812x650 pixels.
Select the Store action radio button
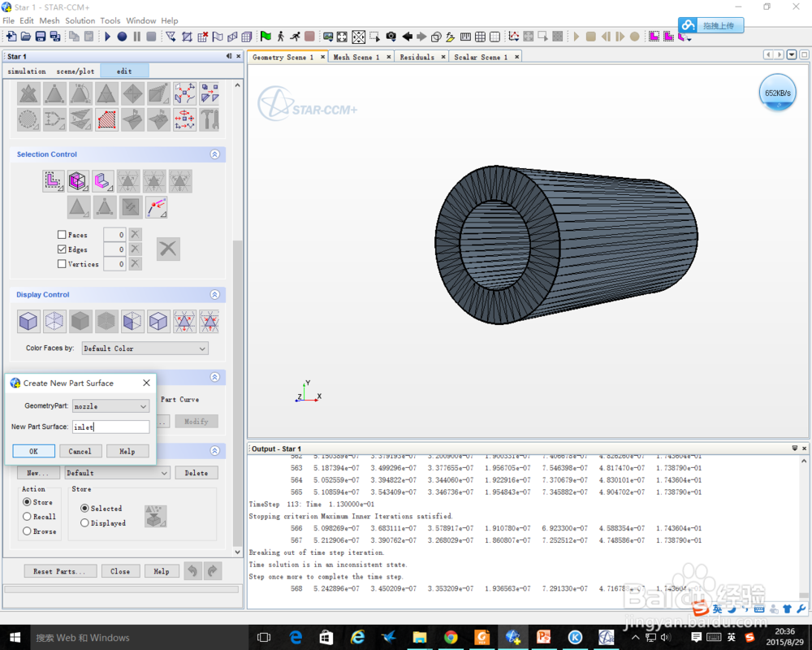point(27,502)
